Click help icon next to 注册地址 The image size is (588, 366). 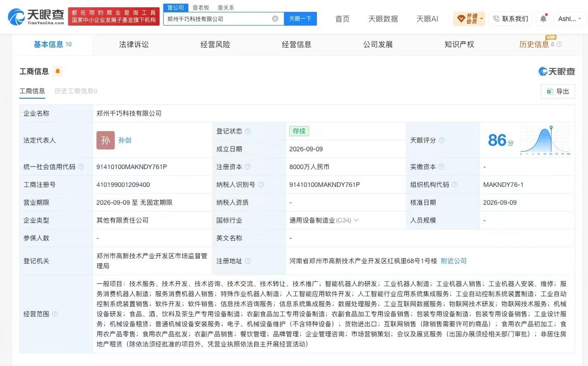click(x=248, y=261)
